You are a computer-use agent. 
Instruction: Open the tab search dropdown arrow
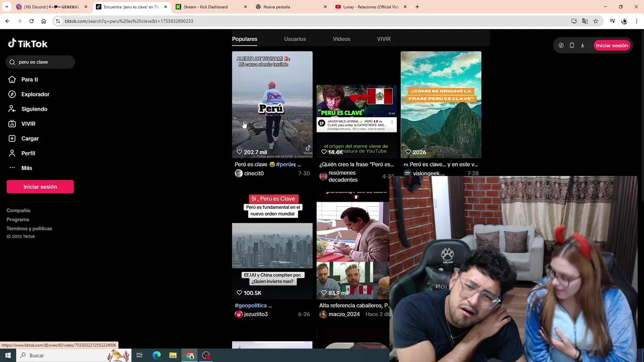[x=7, y=7]
